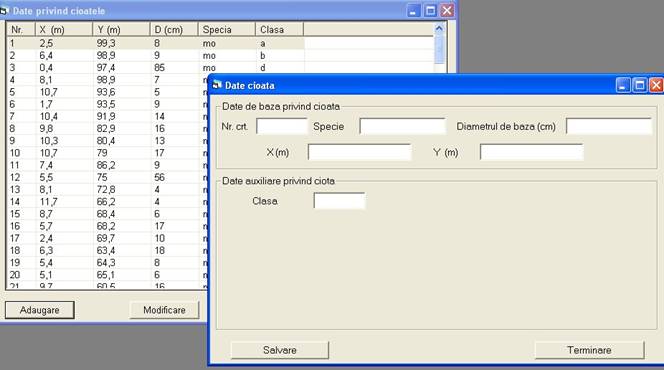Select row 10 with Y 79
664x370 pixels.
pos(107,153)
